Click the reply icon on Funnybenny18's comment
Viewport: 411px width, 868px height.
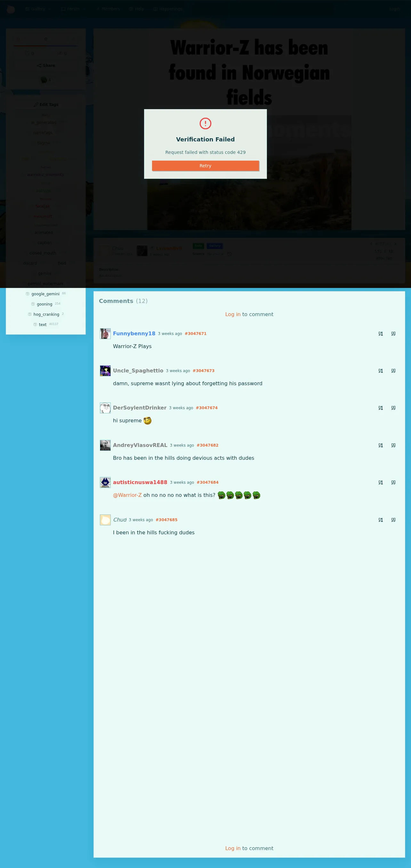(x=381, y=334)
